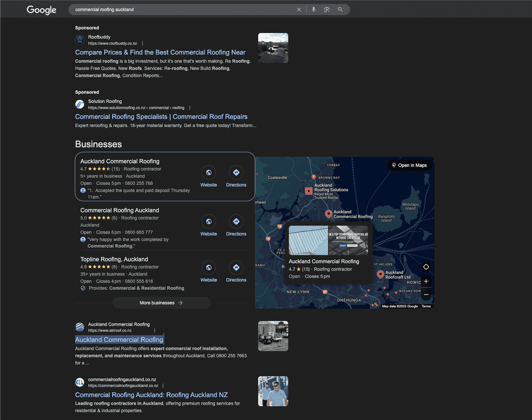Click the magnifying glass search icon
The image size is (532, 420).
point(340,9)
